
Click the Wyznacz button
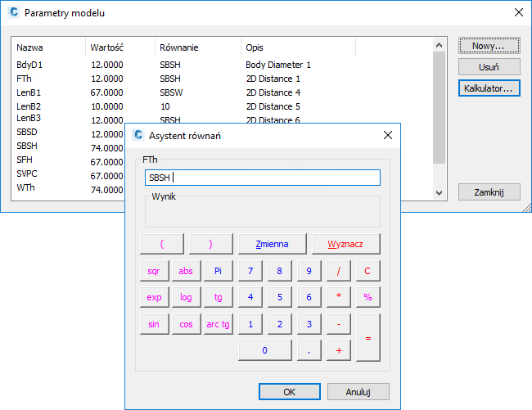click(x=345, y=244)
